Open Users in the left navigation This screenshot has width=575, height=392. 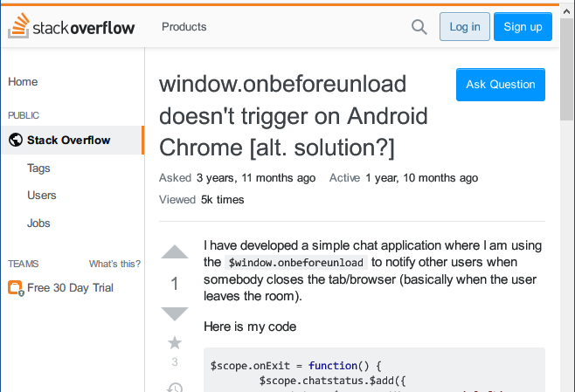click(x=41, y=196)
